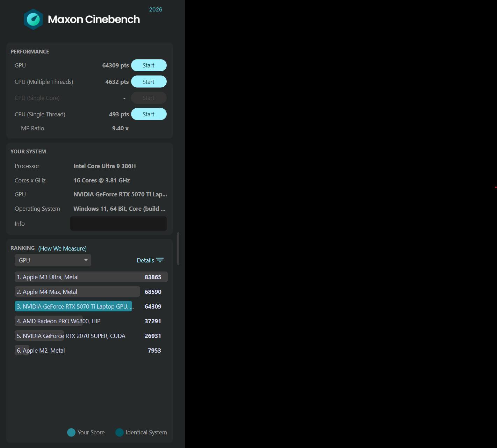The width and height of the screenshot is (497, 448).
Task: Click the 37291 ranking score
Action: click(153, 321)
